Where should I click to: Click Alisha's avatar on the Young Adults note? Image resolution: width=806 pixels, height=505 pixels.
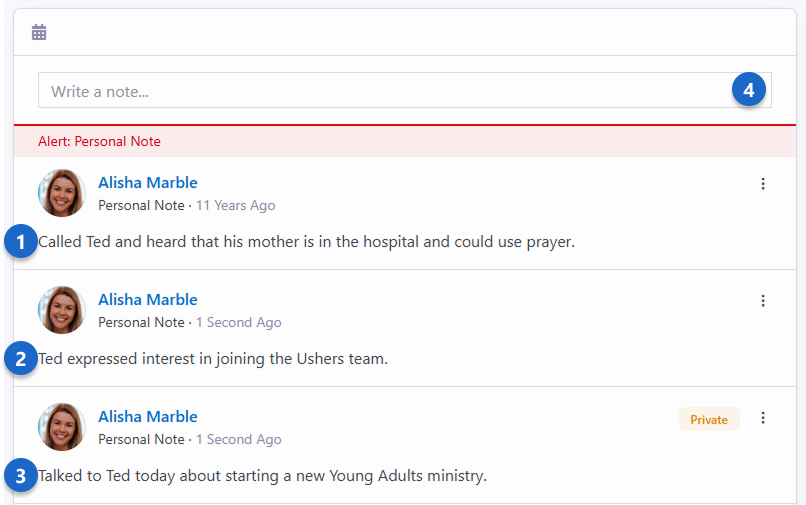62,427
